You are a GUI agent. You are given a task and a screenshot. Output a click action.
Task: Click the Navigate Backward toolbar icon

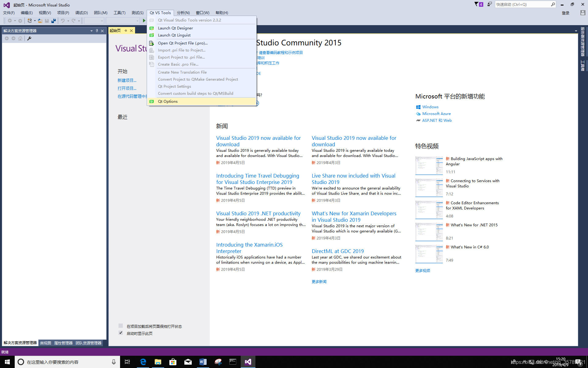coord(10,21)
